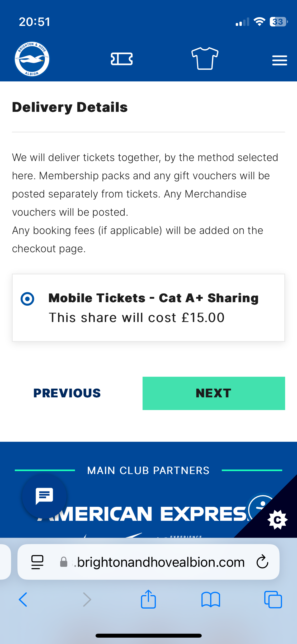This screenshot has height=644, width=297.
Task: Go back with Safari back arrow
Action: coord(23,599)
